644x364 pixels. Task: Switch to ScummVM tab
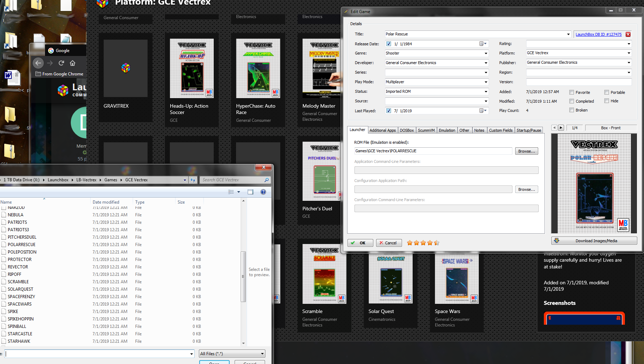tap(426, 130)
